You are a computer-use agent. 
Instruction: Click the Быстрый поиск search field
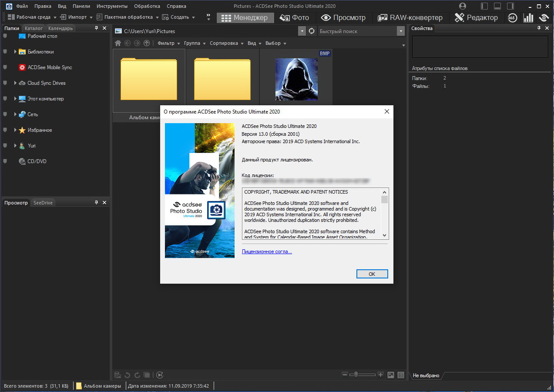point(357,31)
